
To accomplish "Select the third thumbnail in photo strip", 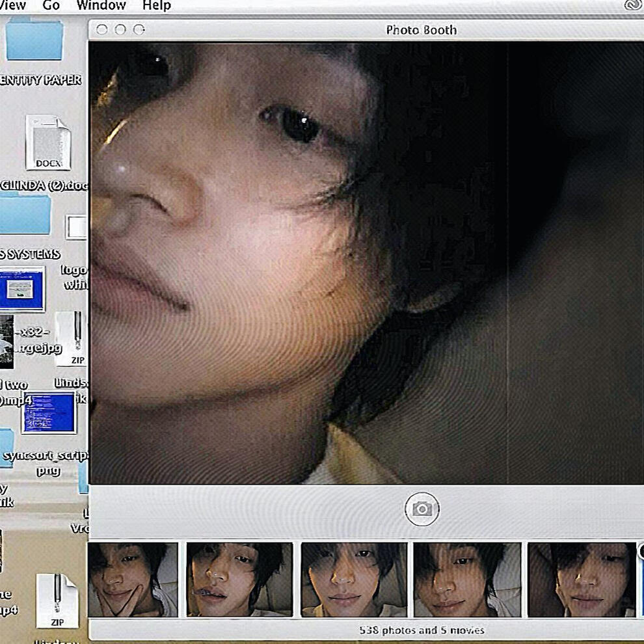I will (x=353, y=580).
